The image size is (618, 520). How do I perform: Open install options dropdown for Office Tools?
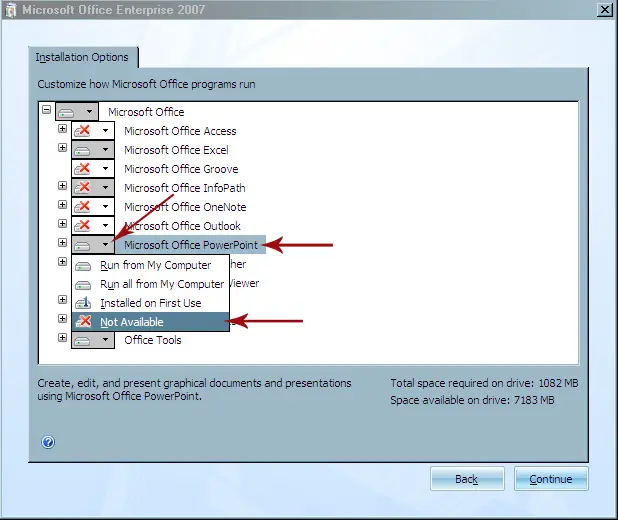tap(105, 340)
